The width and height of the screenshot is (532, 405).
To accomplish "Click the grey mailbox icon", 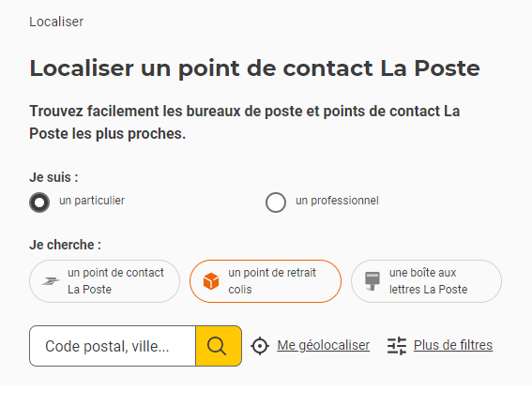I will pyautogui.click(x=372, y=281).
